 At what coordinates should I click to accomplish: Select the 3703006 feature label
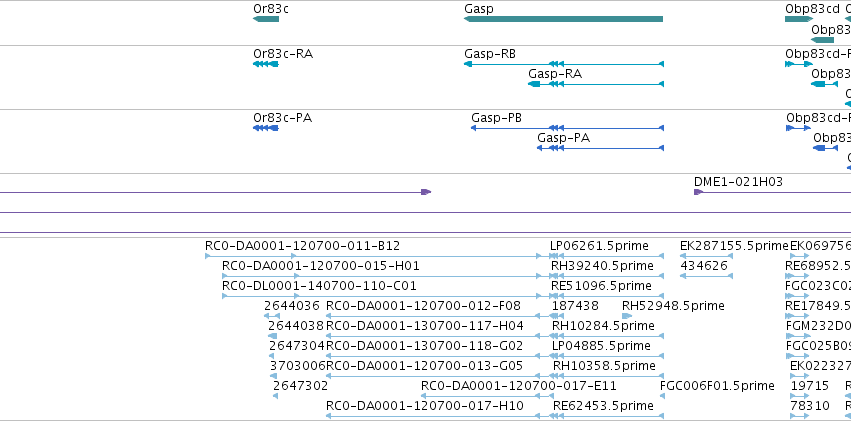[297, 366]
